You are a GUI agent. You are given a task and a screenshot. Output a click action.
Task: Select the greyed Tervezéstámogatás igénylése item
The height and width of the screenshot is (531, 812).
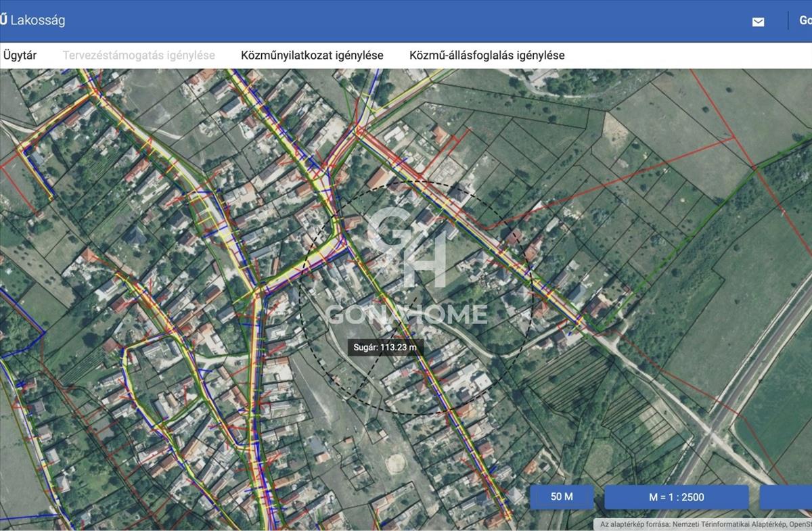pos(139,55)
